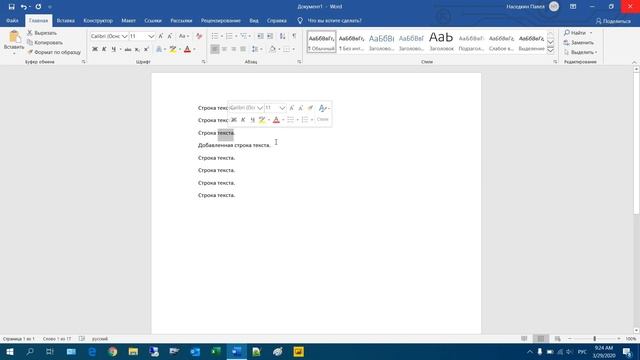Viewport: 640px width, 360px height.
Task: Switch to the Конструктор tab
Action: [98, 20]
